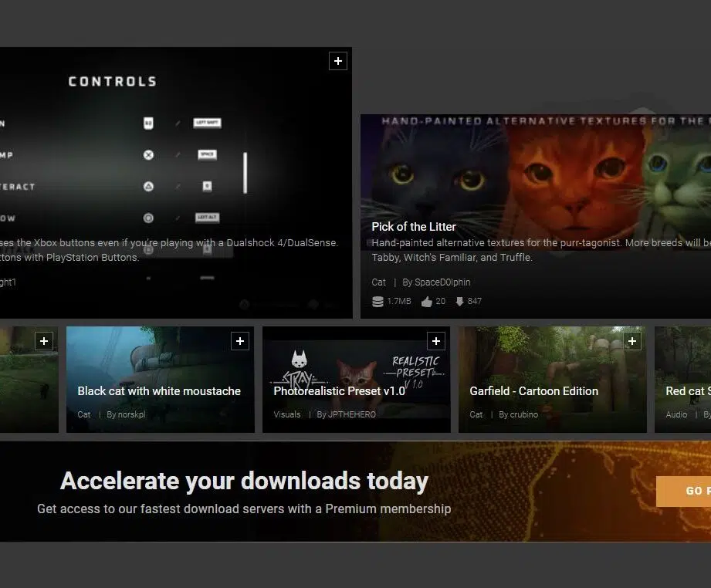Open the Red cat mod title
This screenshot has height=588, width=711.
pyautogui.click(x=688, y=390)
